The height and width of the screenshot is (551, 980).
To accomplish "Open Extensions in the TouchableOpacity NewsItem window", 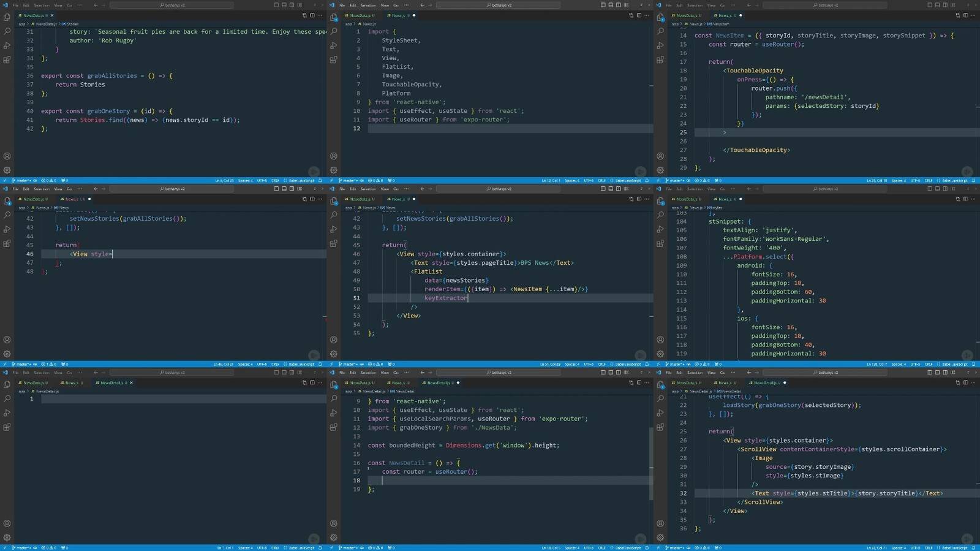I will 660,60.
